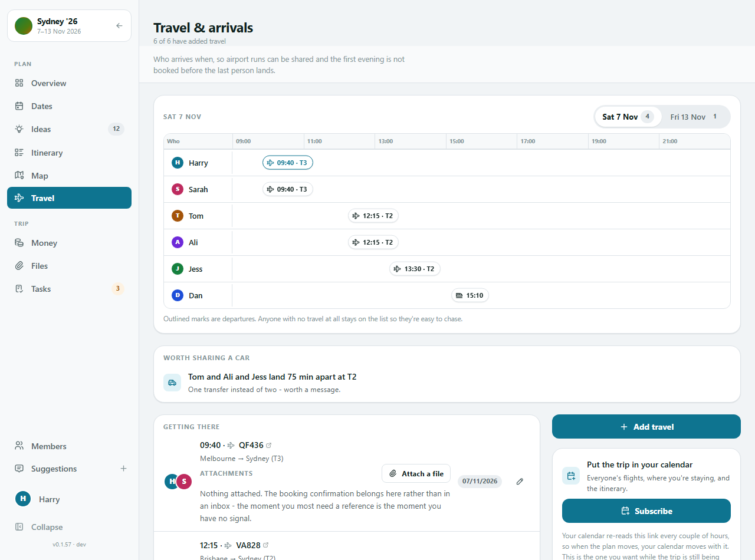Click the checklist icon beside Tasks
Viewport: 755px width, 560px height.
(19, 289)
